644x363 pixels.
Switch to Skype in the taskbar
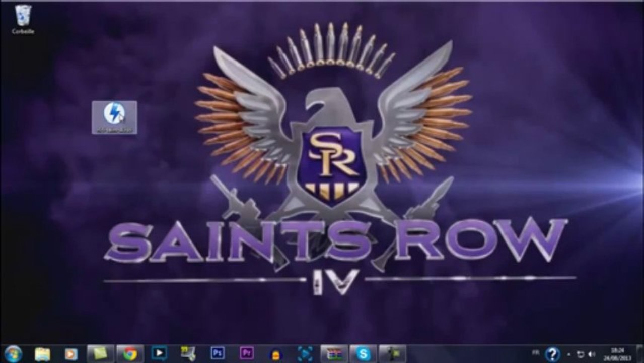(363, 354)
